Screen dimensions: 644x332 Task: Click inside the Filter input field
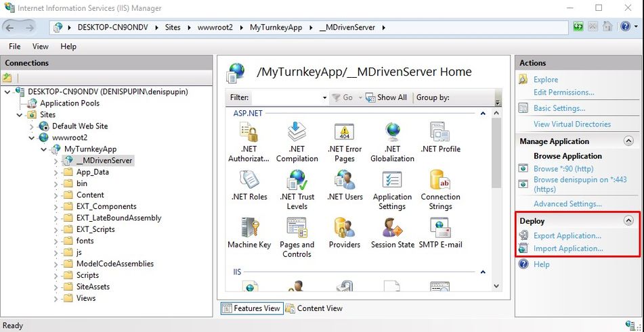[x=286, y=97]
